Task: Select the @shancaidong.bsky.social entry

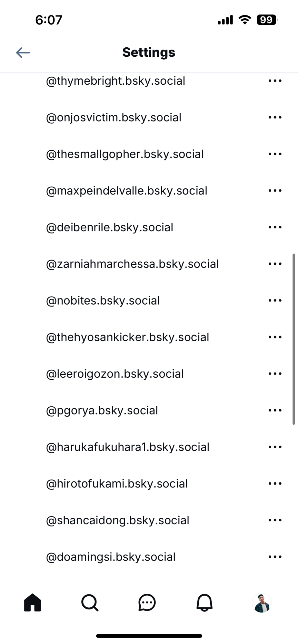Action: coord(117,520)
